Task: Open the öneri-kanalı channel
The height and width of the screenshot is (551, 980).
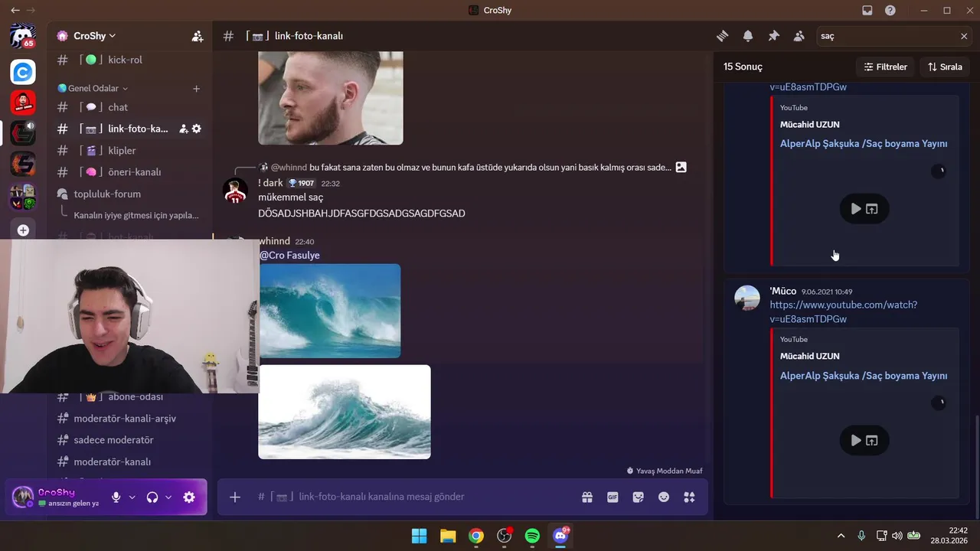Action: tap(129, 172)
